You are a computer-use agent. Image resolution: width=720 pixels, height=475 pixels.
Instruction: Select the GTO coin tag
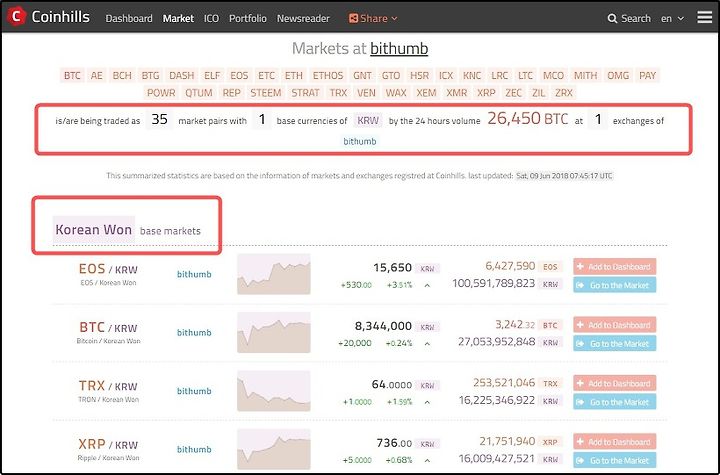pos(391,75)
